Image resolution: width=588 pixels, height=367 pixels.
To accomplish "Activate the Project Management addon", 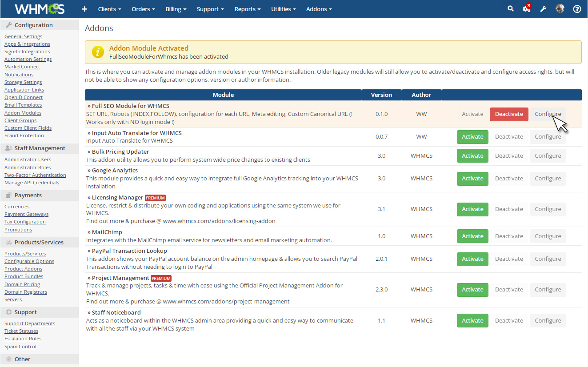I will click(472, 290).
